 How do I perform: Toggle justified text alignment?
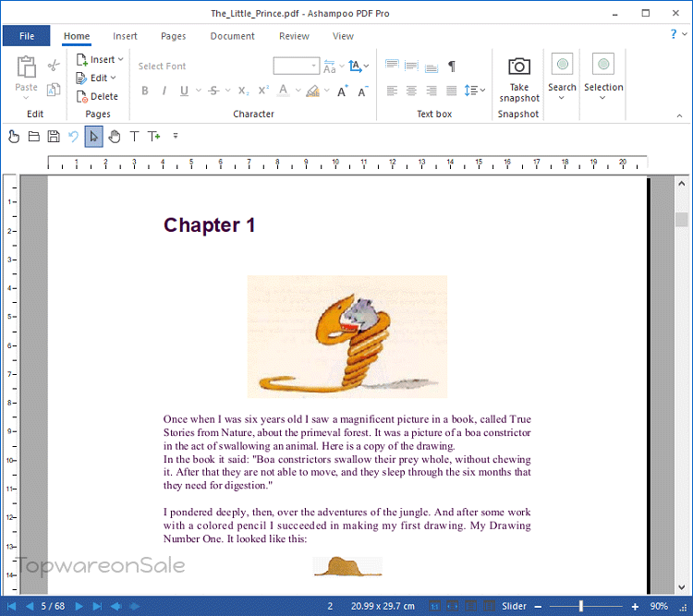tap(451, 91)
